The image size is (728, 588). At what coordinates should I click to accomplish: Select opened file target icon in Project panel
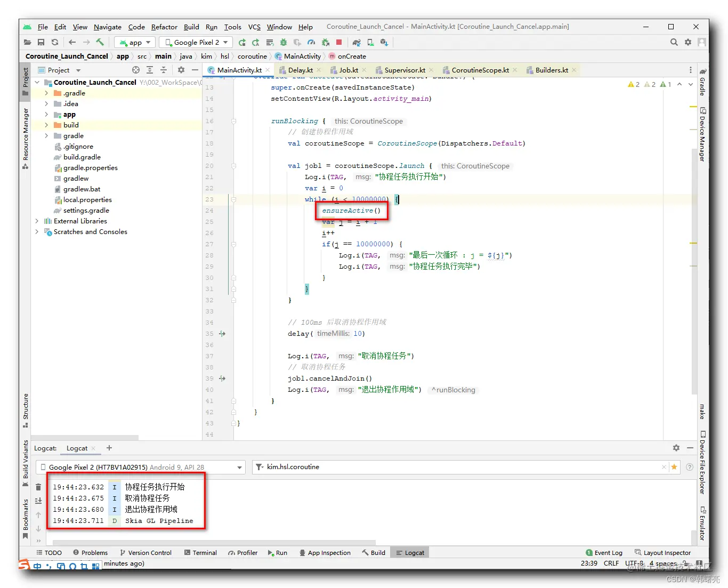pyautogui.click(x=136, y=70)
